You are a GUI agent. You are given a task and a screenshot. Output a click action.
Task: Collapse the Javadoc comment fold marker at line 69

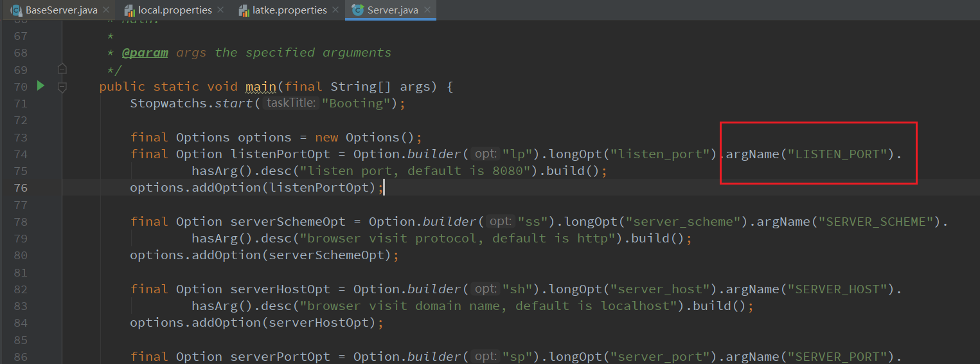coord(62,69)
